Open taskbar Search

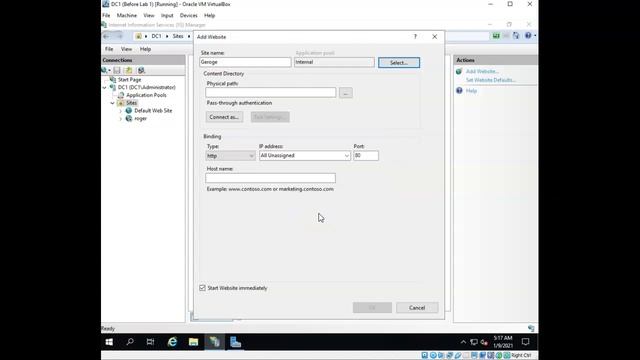pos(130,342)
